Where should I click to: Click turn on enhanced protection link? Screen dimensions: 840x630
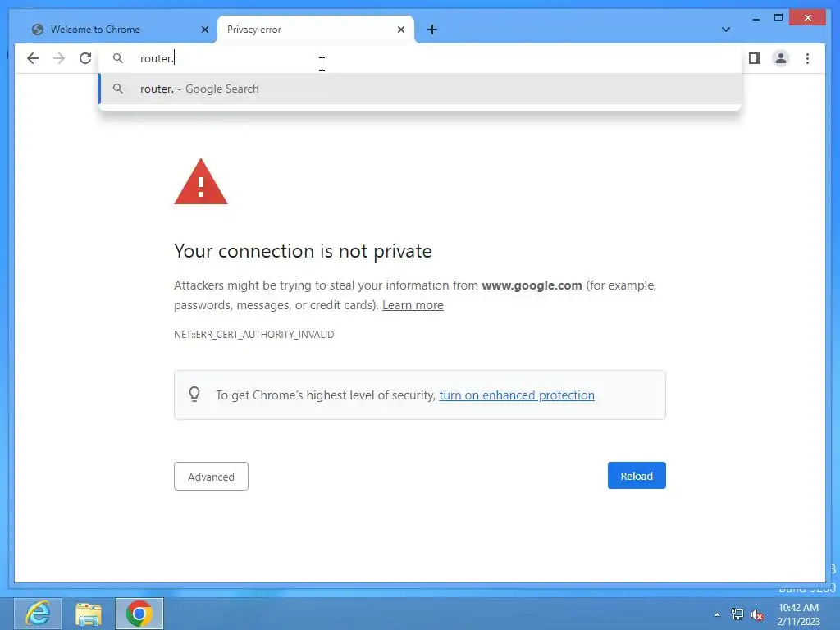click(x=517, y=395)
